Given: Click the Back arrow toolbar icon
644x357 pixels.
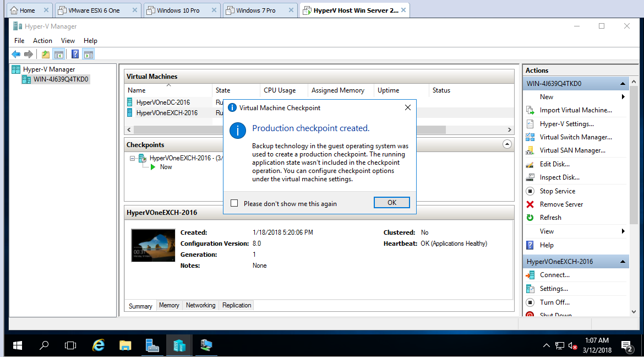Looking at the screenshot, I should pyautogui.click(x=16, y=54).
